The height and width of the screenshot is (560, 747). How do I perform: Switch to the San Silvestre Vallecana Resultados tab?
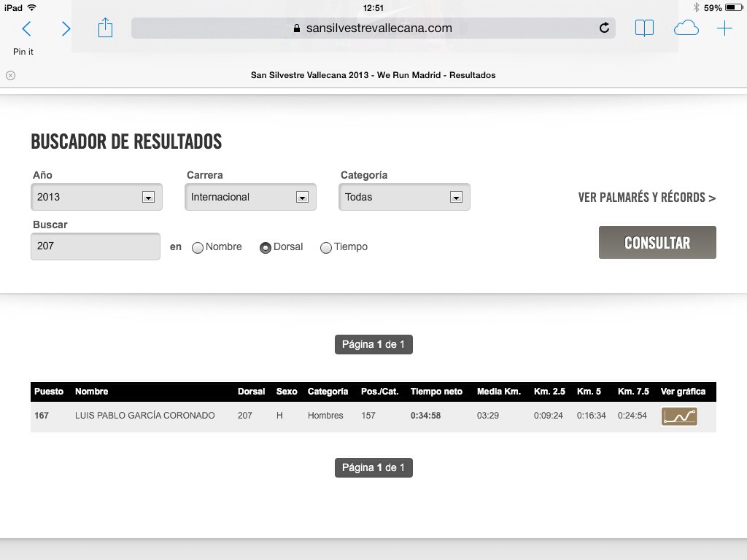coord(373,75)
